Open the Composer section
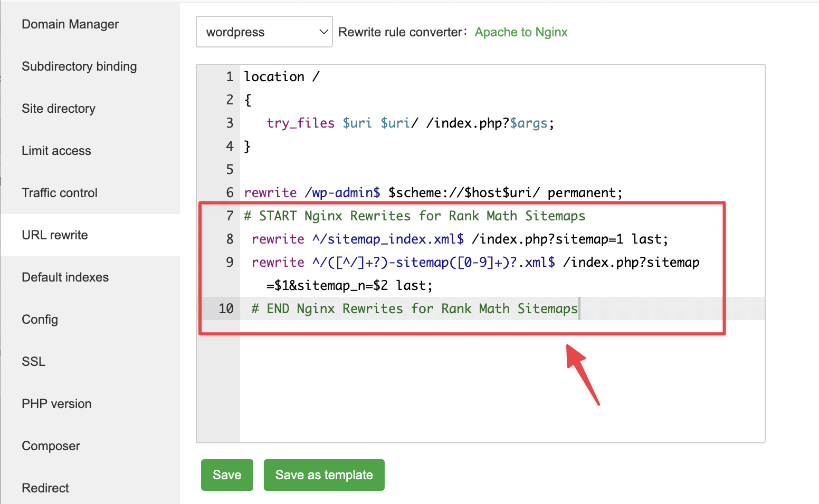 point(51,446)
